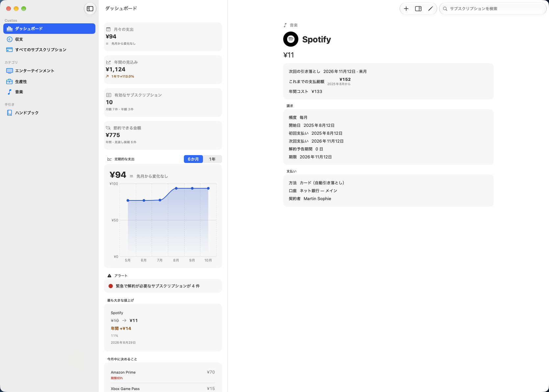The image size is (549, 392).
Task: Click the trend chart icon on 年間の見込み
Action: pos(108,62)
